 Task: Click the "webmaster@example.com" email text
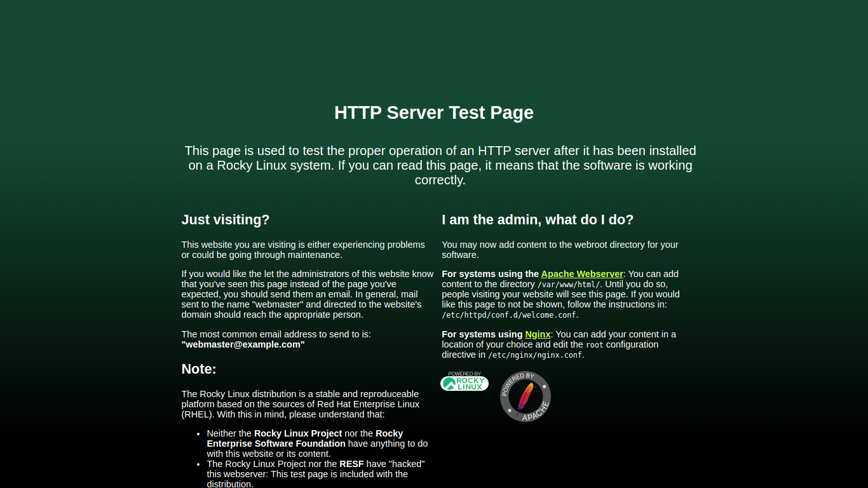pos(243,344)
